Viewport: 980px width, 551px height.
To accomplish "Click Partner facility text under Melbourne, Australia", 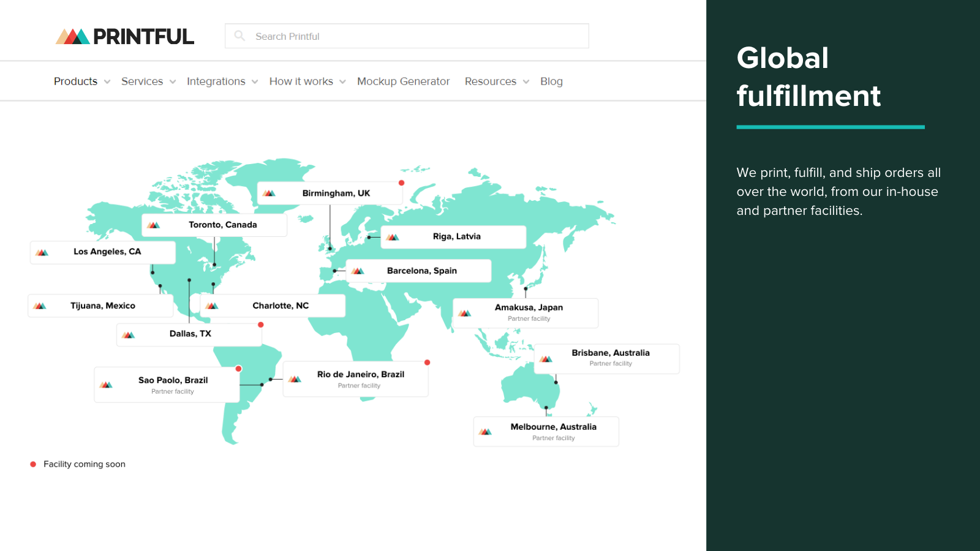I will (554, 438).
